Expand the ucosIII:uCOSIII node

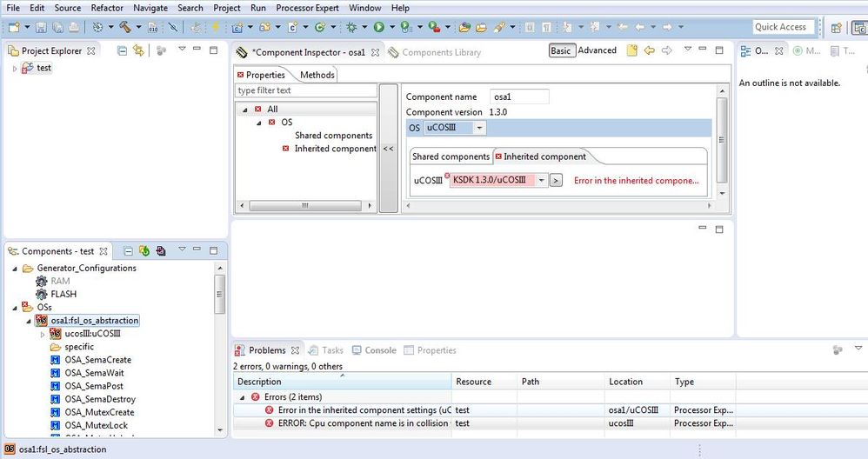pyautogui.click(x=43, y=334)
